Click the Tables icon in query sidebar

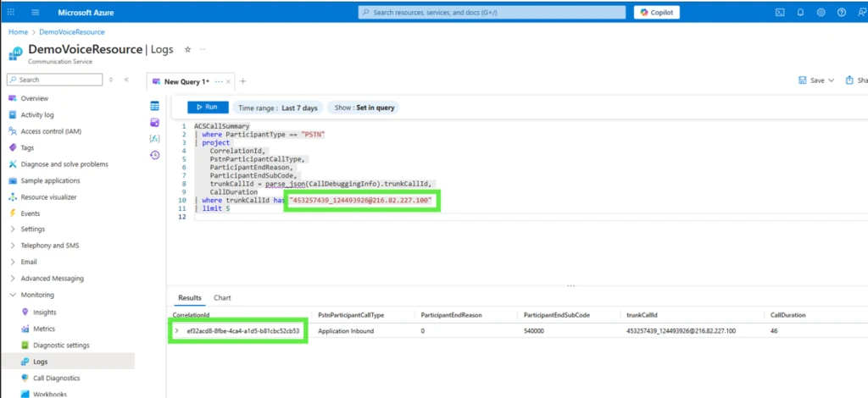pos(154,106)
